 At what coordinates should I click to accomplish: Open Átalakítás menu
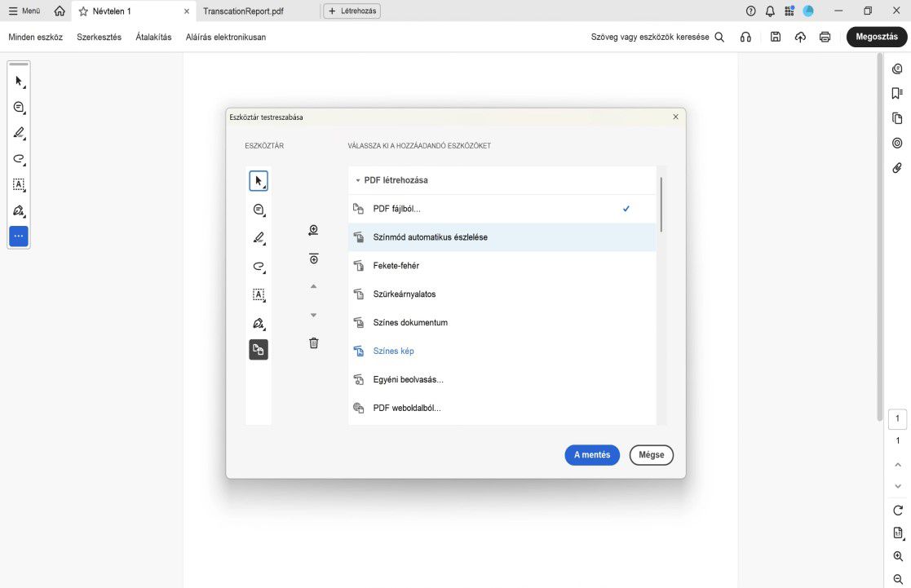tap(153, 38)
